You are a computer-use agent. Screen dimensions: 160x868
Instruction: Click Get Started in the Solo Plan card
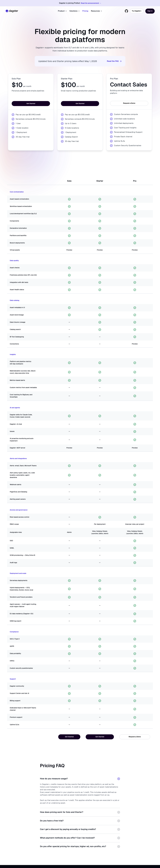[31, 103]
